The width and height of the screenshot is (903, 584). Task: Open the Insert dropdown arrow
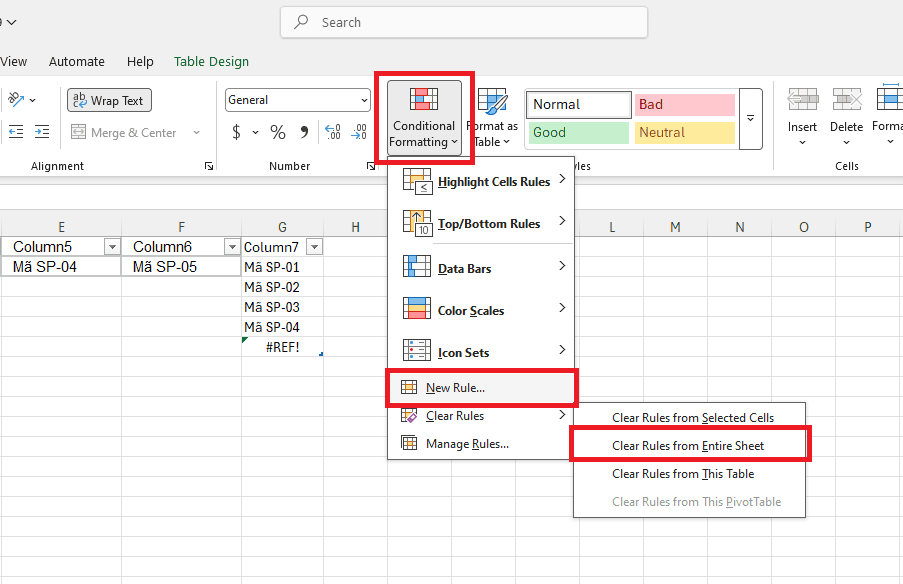coord(803,142)
